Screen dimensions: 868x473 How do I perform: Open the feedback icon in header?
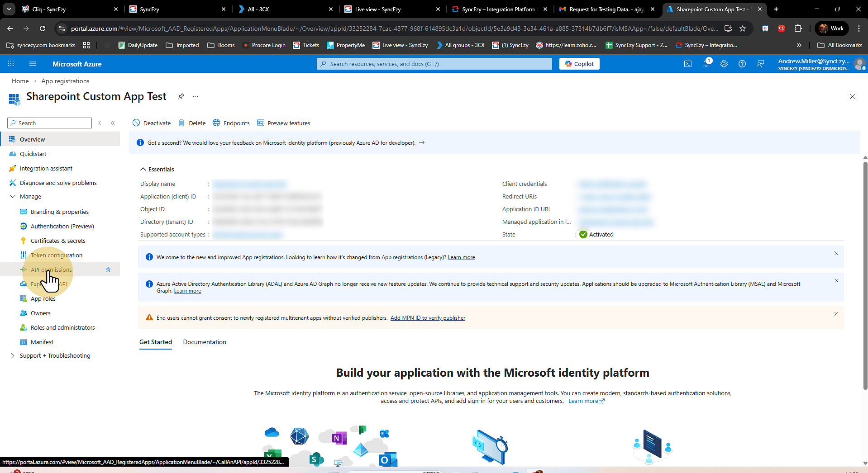click(760, 64)
